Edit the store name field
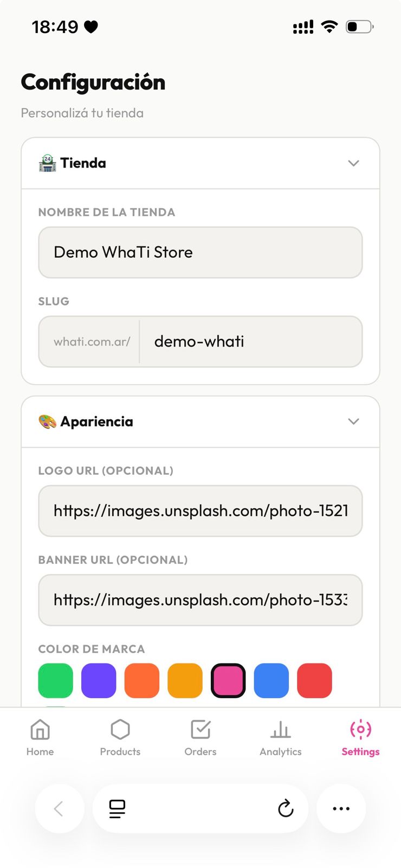Viewport: 401px width, 868px height. click(x=200, y=252)
